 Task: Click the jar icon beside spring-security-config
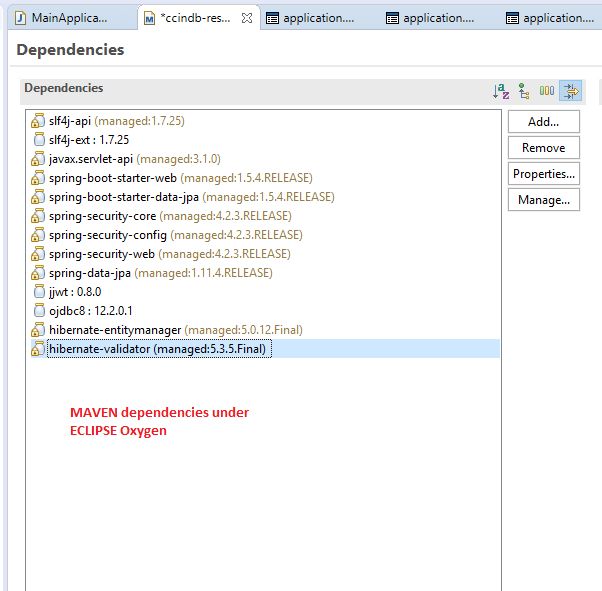(38, 235)
